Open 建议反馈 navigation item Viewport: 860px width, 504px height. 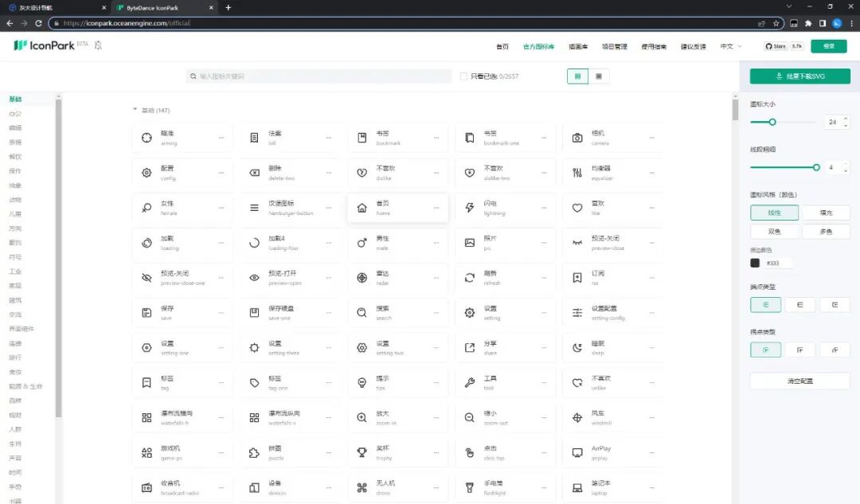(694, 47)
